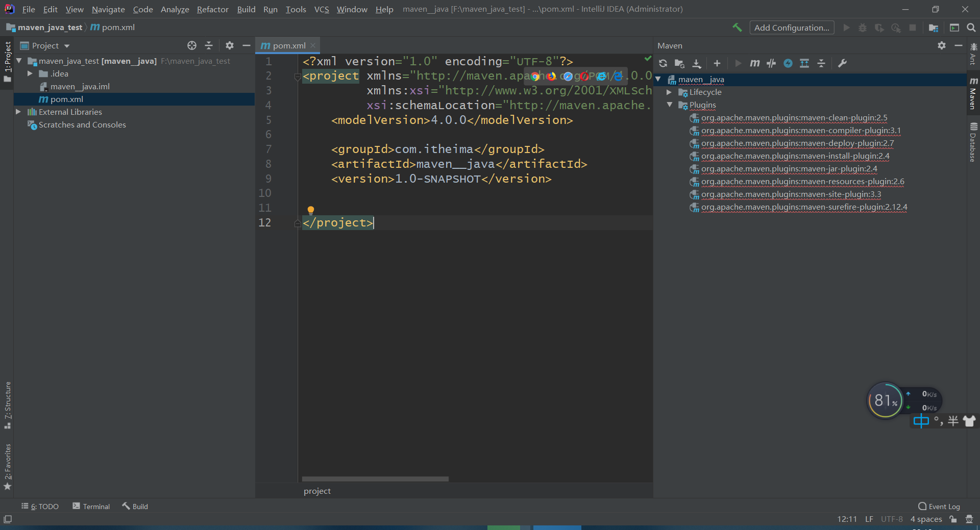The height and width of the screenshot is (530, 980).
Task: Click the yellow intention lightbulb
Action: 311,210
